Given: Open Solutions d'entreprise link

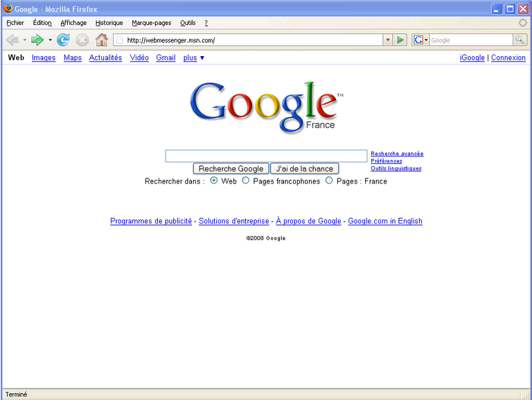Looking at the screenshot, I should pyautogui.click(x=233, y=221).
